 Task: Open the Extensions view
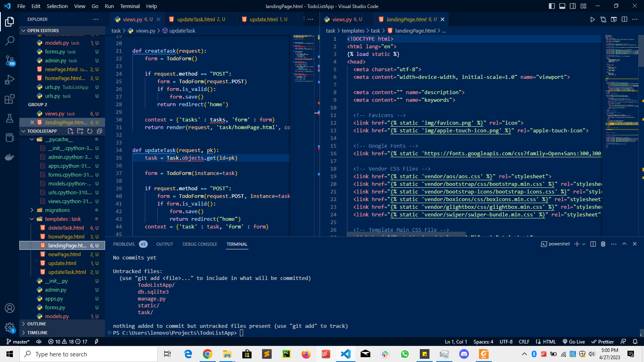click(x=10, y=99)
